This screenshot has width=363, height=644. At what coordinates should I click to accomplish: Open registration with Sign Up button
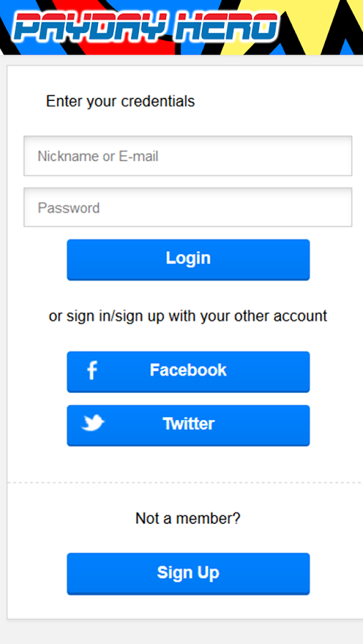(x=188, y=573)
